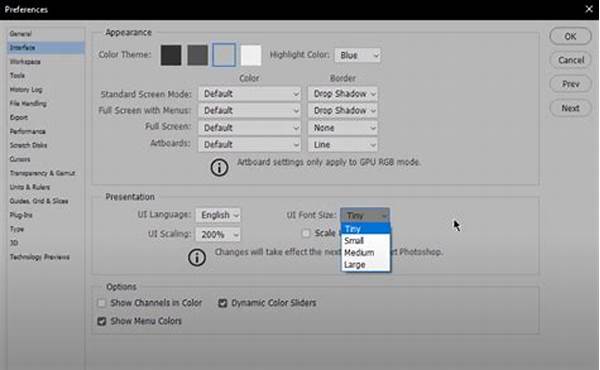Choose Small in the font size list

[366, 241]
